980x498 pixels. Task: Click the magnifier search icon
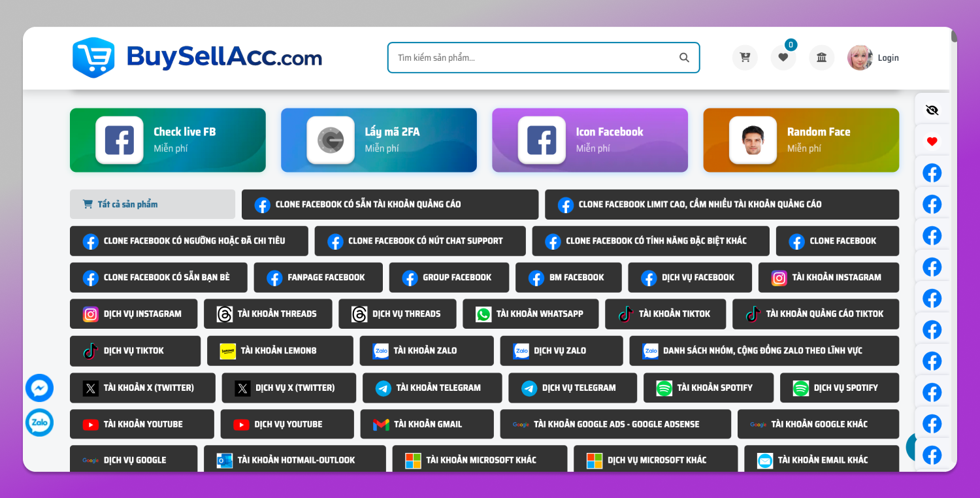point(684,58)
